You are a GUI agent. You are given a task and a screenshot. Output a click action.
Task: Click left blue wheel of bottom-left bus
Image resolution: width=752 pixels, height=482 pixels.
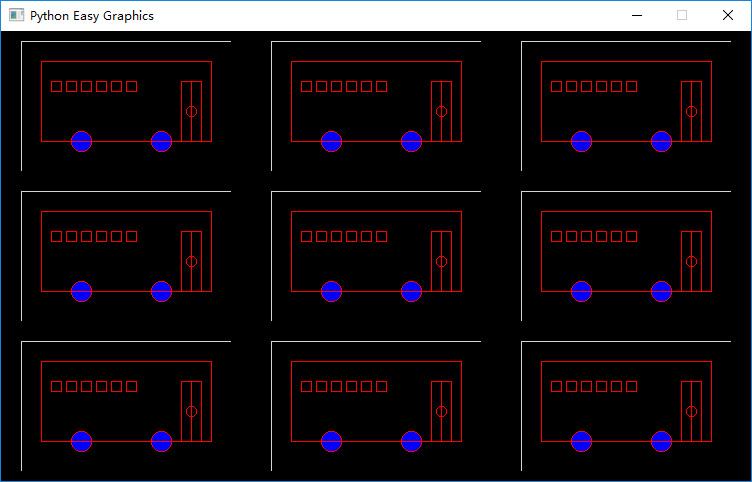pyautogui.click(x=82, y=441)
